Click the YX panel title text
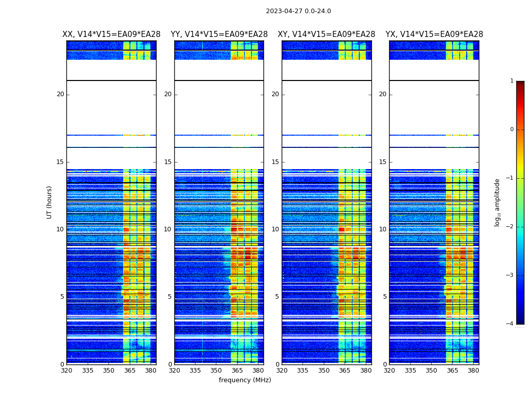The width and height of the screenshot is (532, 405). pos(434,34)
